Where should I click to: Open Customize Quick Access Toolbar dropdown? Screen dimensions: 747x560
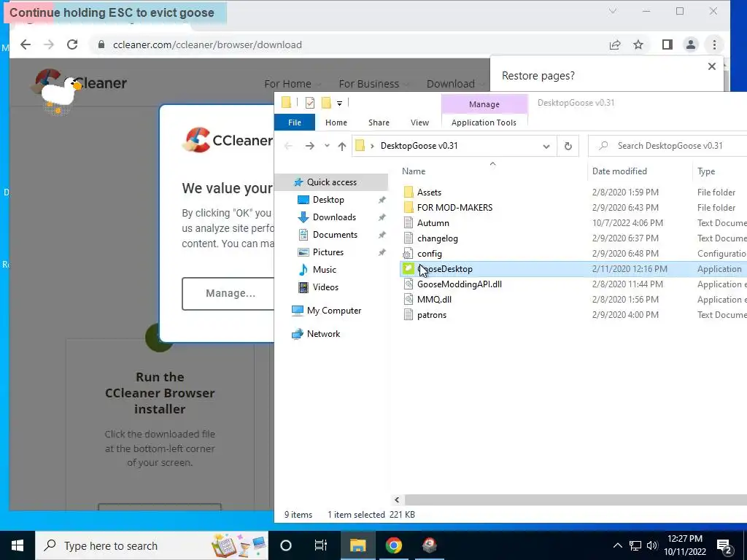[x=339, y=104]
